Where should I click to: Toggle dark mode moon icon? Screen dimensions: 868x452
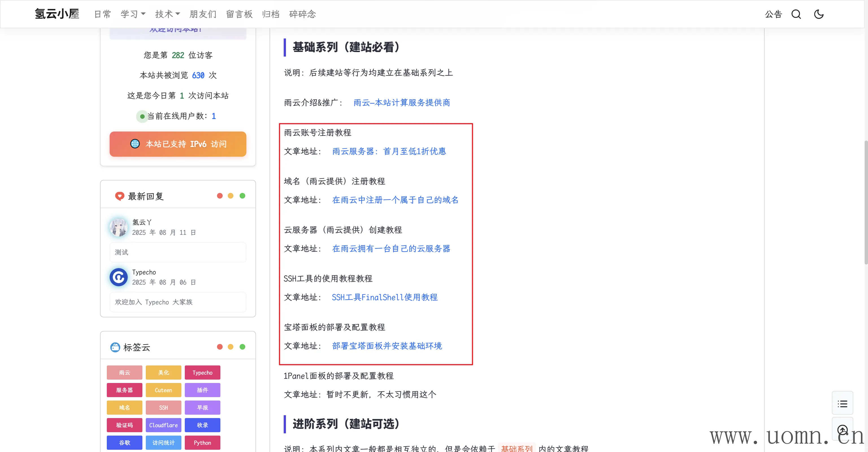[819, 14]
